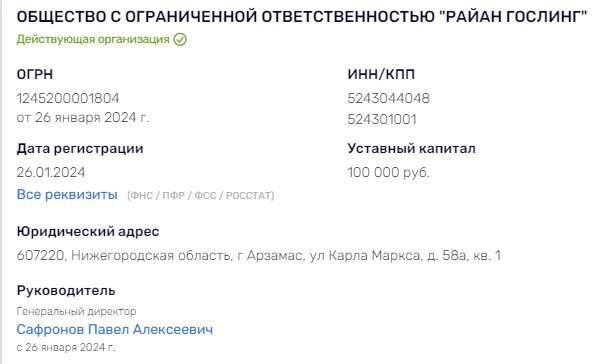Click director start date с 26 января 2024
Image resolution: width=603 pixels, height=364 pixels.
pos(66,347)
